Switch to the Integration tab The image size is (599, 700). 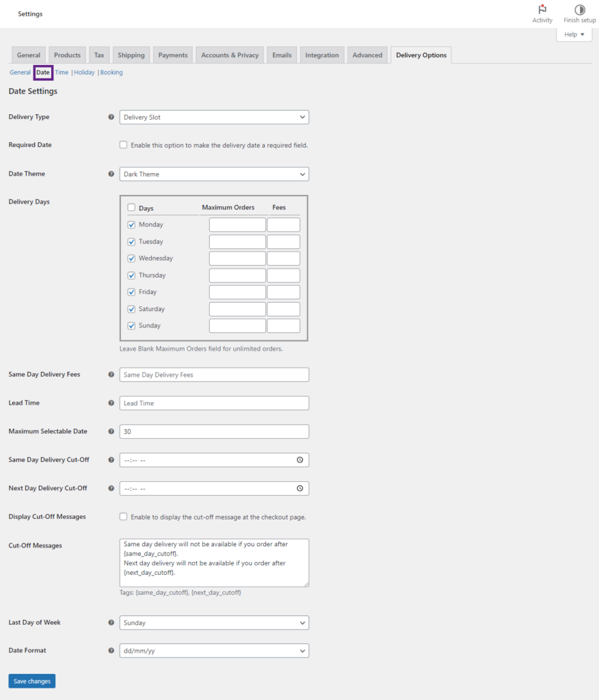322,55
